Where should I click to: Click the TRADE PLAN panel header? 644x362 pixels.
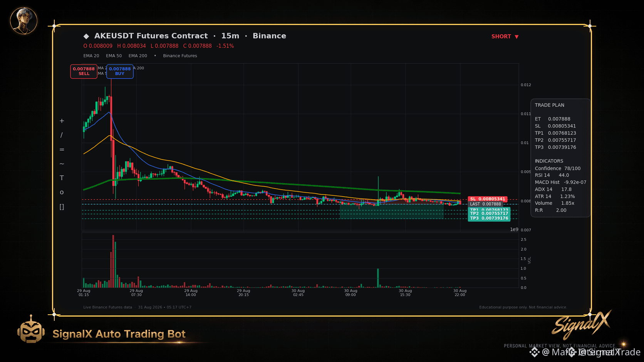coord(549,105)
